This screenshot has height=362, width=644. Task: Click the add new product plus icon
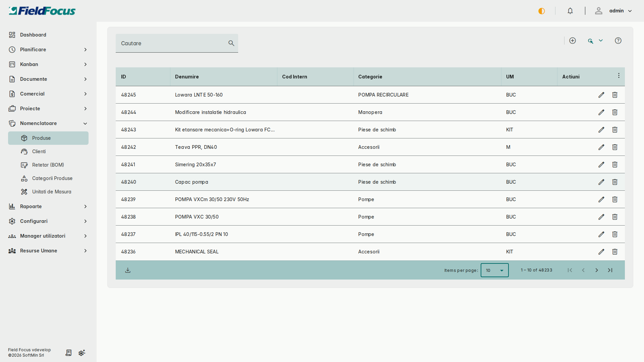(x=573, y=41)
